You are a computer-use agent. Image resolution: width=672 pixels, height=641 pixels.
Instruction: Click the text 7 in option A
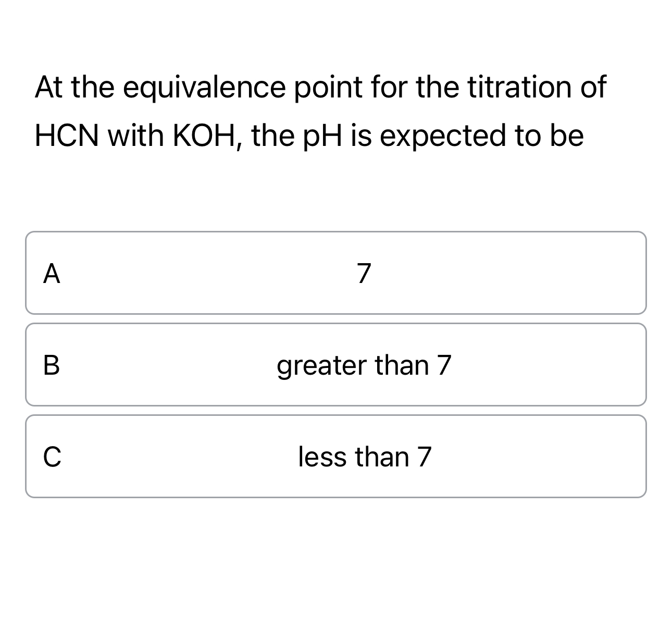[x=365, y=273]
